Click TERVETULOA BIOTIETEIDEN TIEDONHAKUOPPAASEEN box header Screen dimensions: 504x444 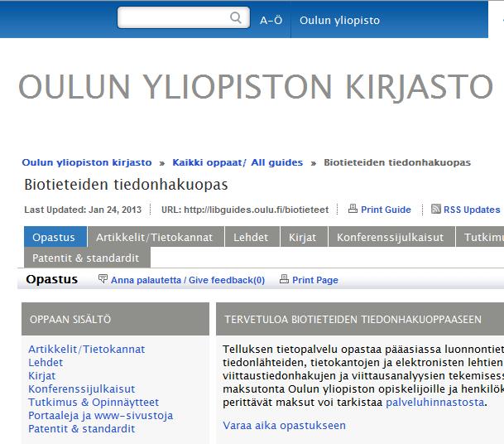click(360, 319)
